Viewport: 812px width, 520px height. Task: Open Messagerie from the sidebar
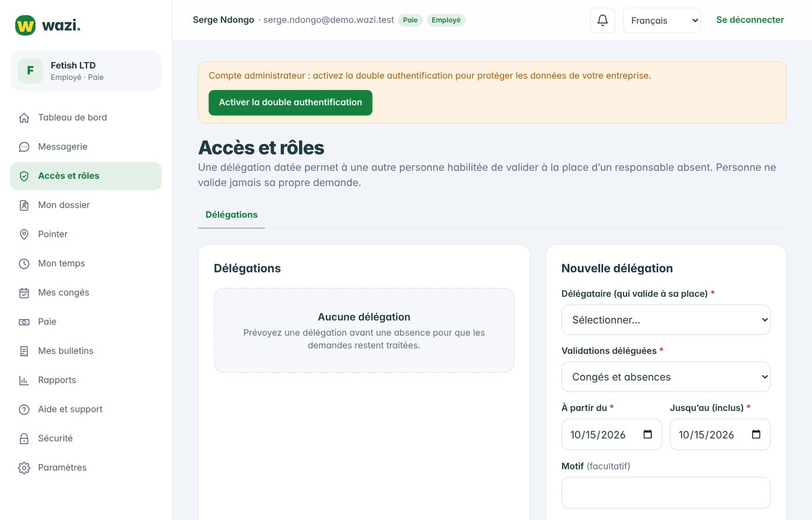86,147
